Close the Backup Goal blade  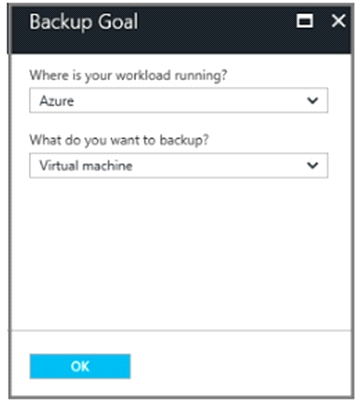(x=339, y=21)
